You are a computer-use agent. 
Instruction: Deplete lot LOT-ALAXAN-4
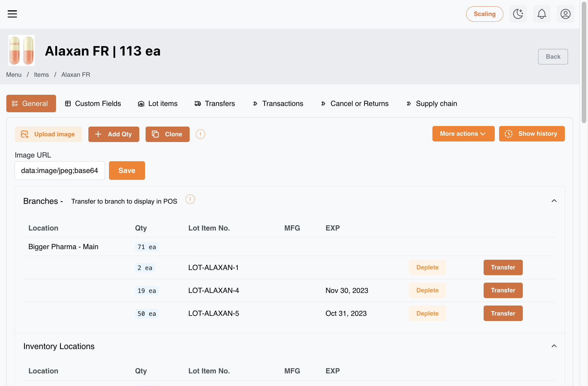[x=427, y=290]
